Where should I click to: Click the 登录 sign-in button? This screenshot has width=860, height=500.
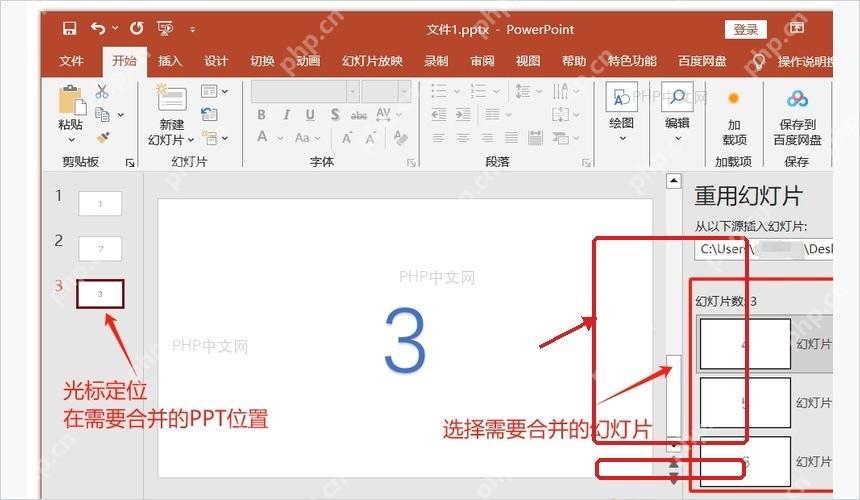point(745,30)
